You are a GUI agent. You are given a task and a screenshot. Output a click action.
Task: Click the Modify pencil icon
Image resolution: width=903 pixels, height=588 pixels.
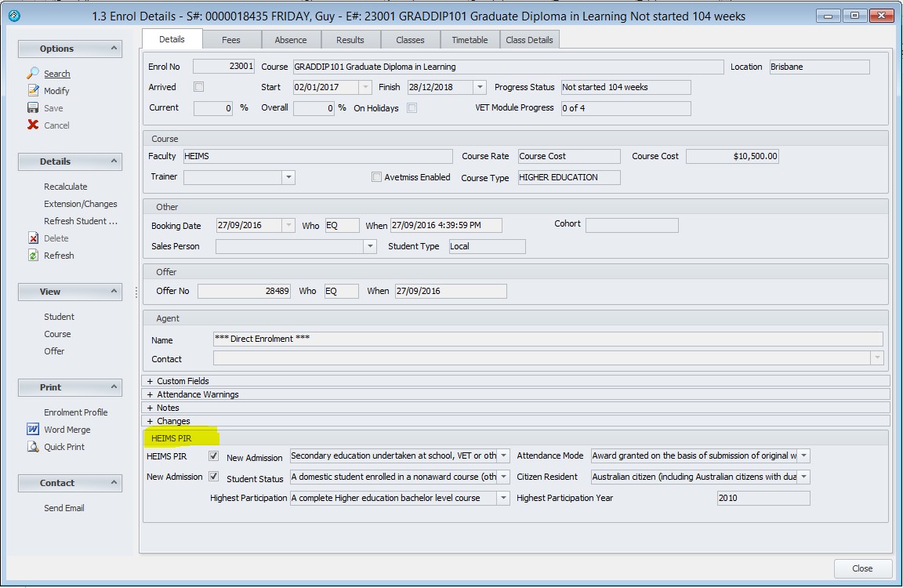click(x=33, y=91)
